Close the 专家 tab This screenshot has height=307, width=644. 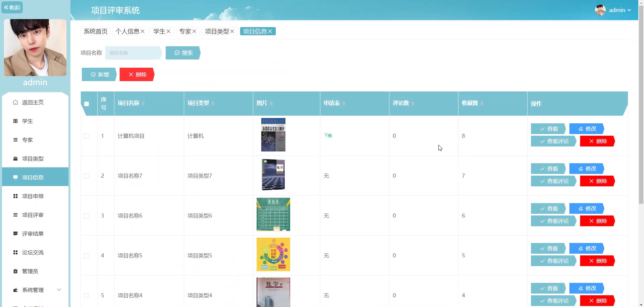click(194, 31)
